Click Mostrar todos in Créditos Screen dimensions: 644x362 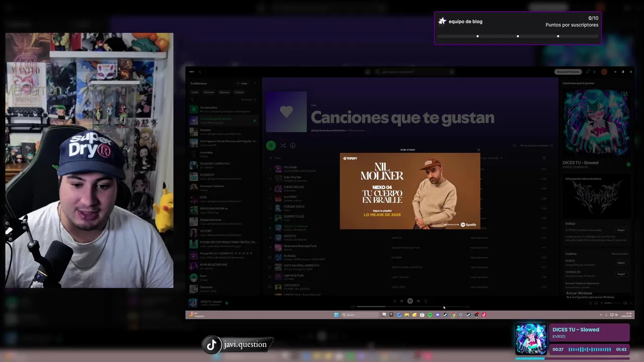[x=620, y=254]
